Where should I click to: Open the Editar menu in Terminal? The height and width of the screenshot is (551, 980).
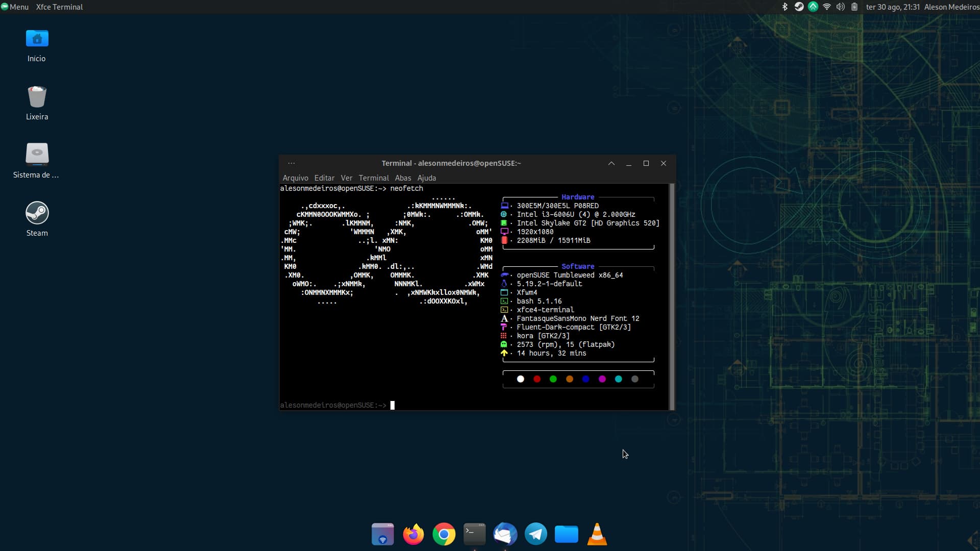324,178
